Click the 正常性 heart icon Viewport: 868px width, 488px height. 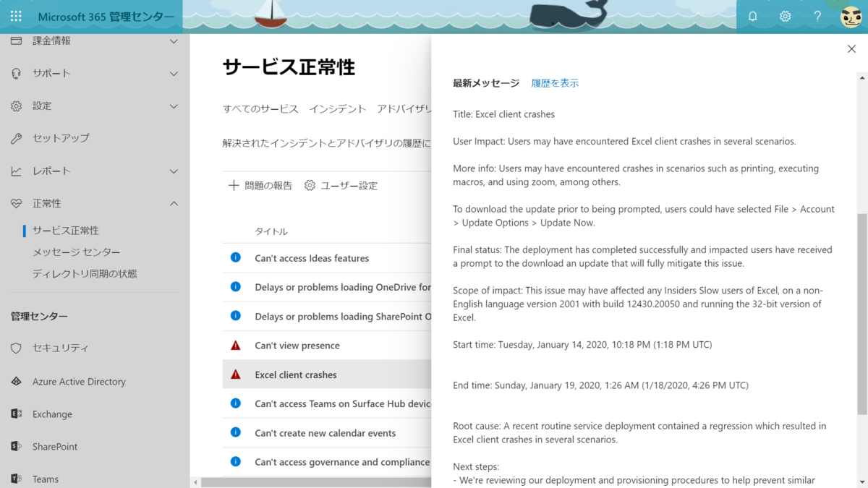16,204
